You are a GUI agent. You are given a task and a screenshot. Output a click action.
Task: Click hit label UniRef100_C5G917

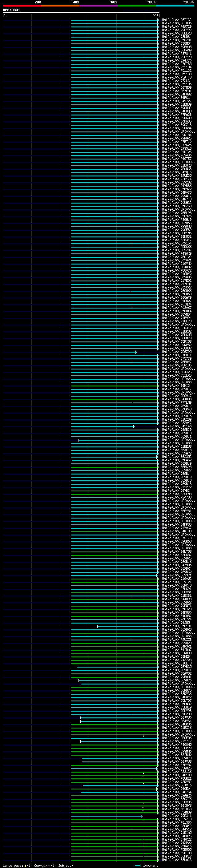[177, 396]
